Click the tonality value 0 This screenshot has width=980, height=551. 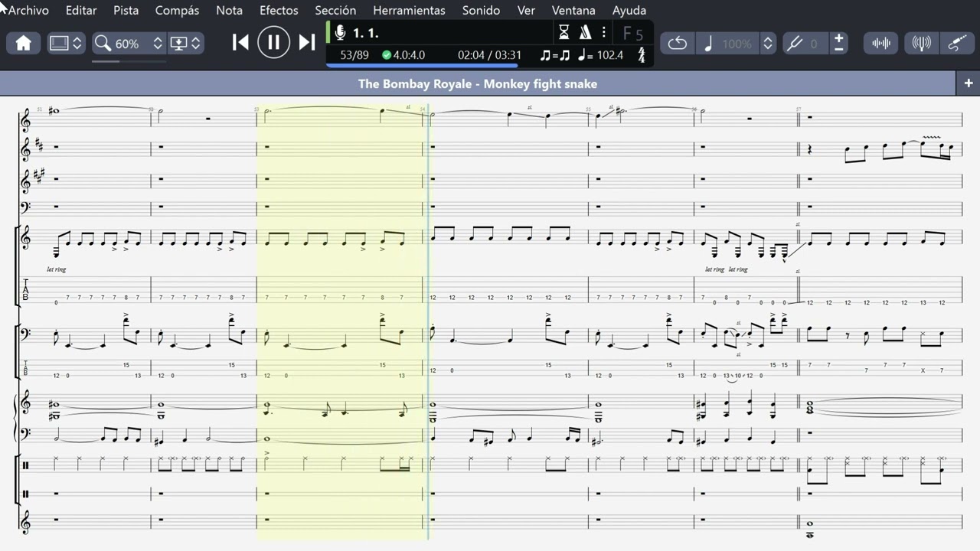[x=813, y=44]
